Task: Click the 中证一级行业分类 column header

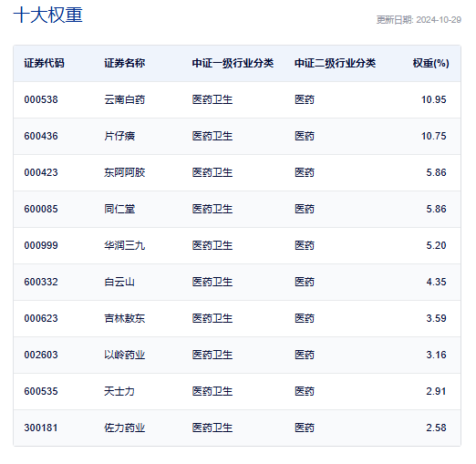Action: [x=233, y=63]
